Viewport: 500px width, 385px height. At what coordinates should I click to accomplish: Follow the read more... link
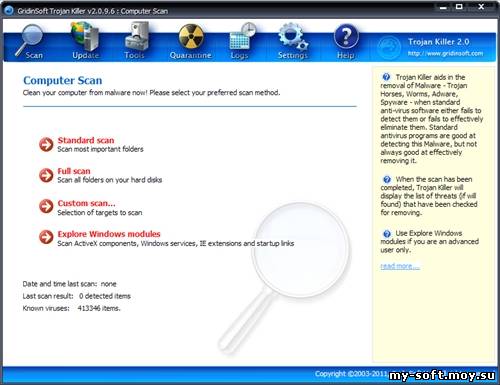[400, 266]
